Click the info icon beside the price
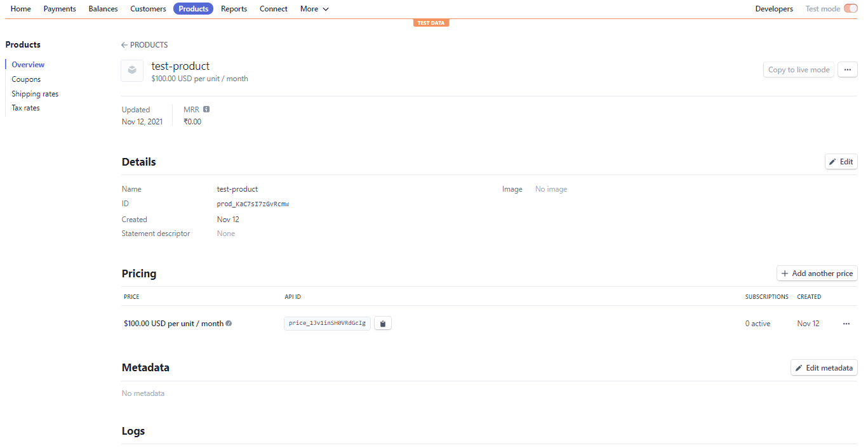The height and width of the screenshot is (448, 868). click(x=229, y=324)
